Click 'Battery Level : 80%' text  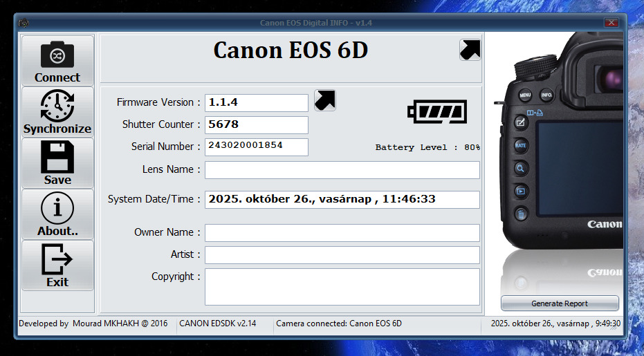coord(427,147)
